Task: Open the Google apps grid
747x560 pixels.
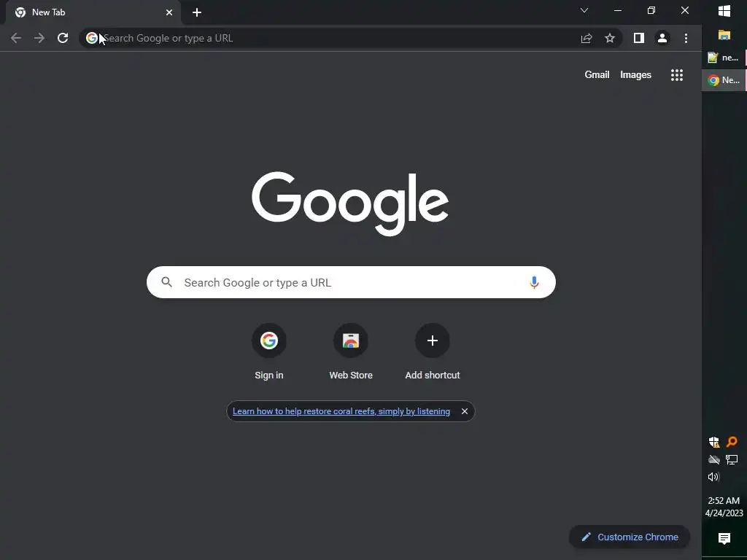Action: tap(677, 75)
